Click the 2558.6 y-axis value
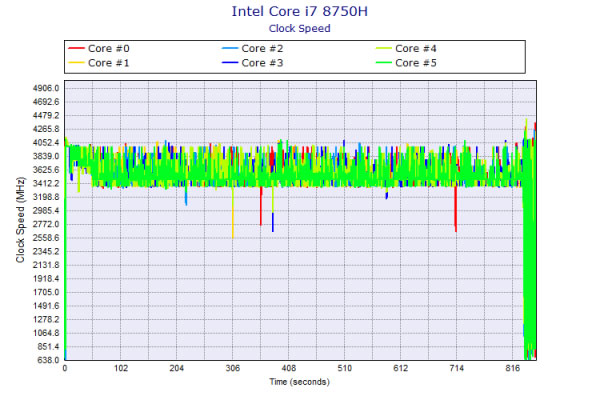Image resolution: width=600 pixels, height=400 pixels. point(46,238)
